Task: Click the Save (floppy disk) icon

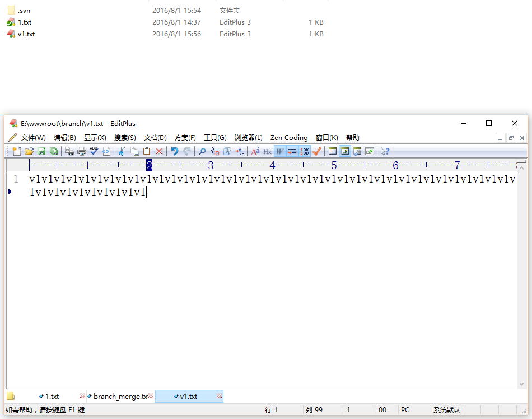Action: (x=41, y=151)
